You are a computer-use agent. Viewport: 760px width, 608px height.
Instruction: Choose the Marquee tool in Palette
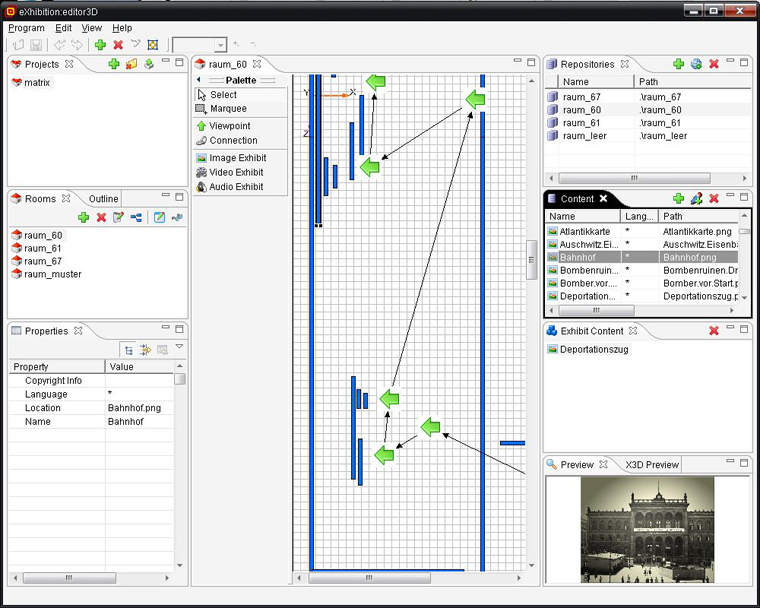[x=241, y=109]
